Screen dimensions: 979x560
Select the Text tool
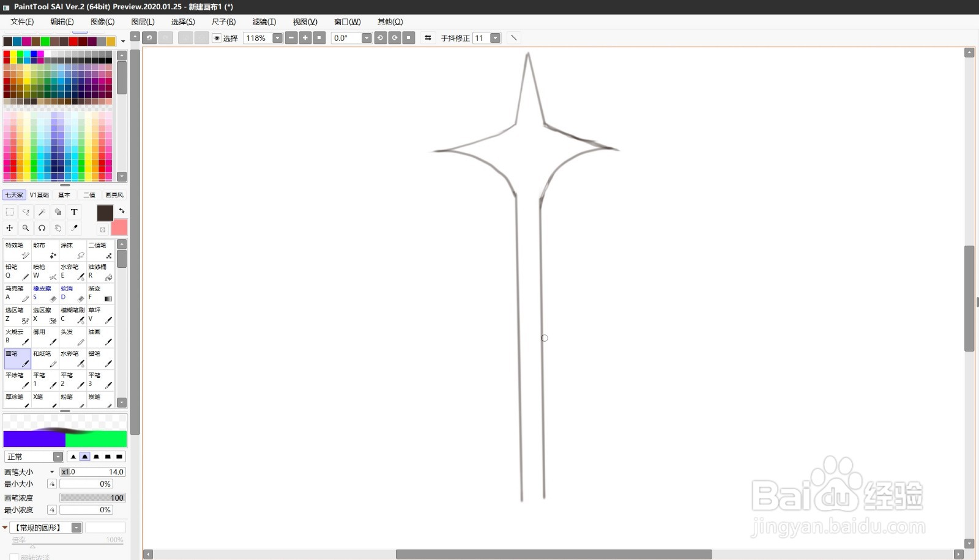(74, 212)
